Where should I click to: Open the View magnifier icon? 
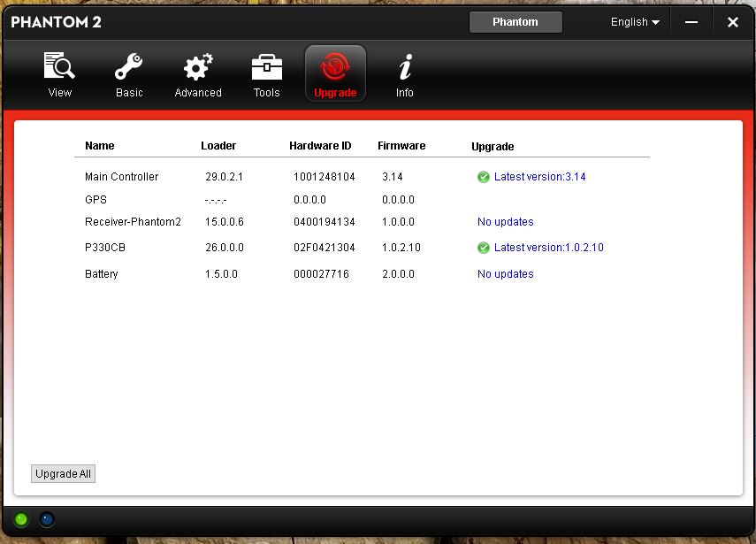point(59,66)
